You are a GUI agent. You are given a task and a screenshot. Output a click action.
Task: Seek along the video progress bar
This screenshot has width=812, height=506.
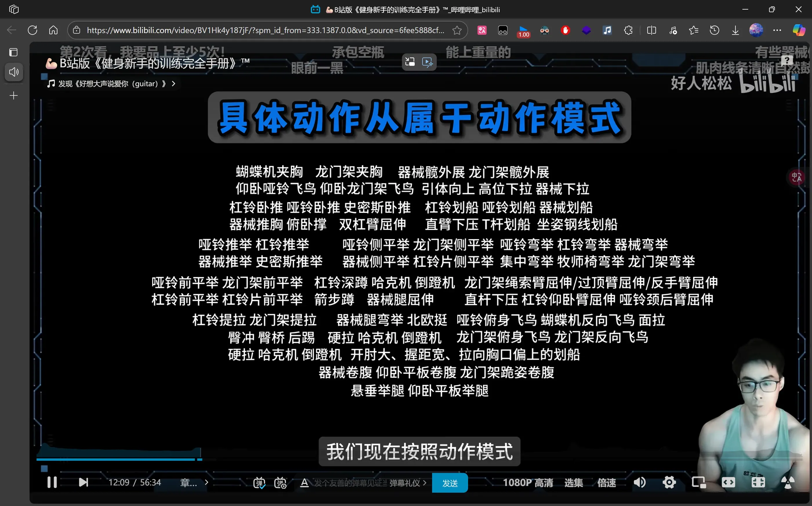click(x=418, y=460)
